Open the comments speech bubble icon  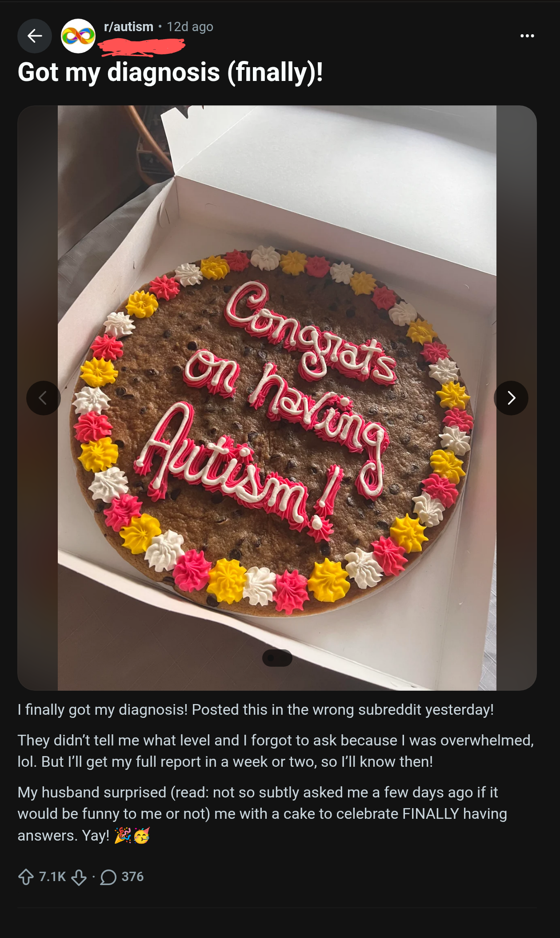[x=108, y=877]
